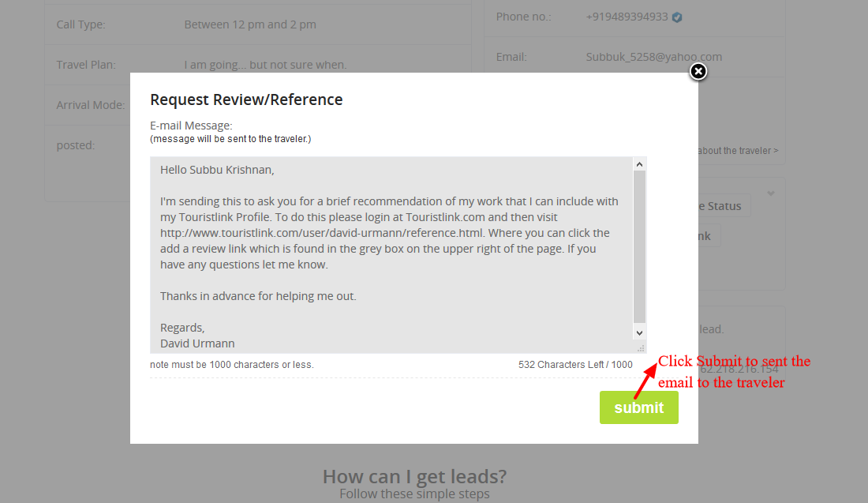Close the Request Review/Reference dialog
This screenshot has width=868, height=503.
point(698,71)
